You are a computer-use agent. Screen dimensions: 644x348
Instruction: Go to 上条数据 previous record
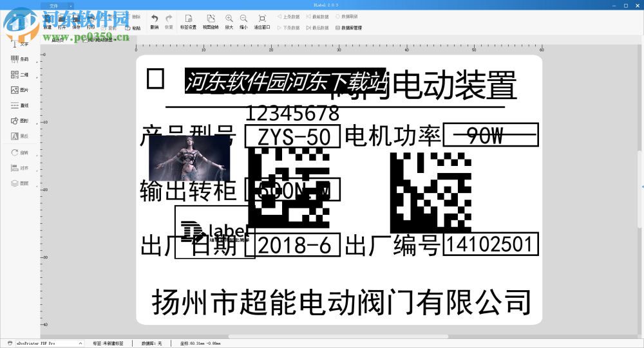[289, 17]
